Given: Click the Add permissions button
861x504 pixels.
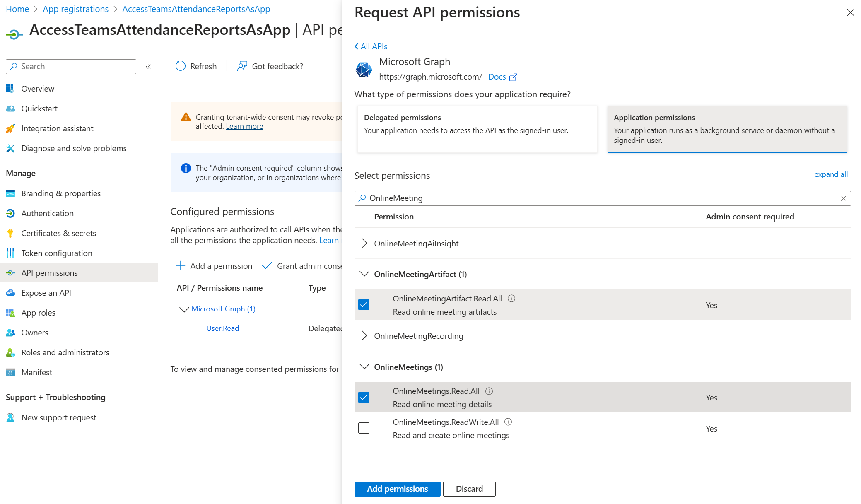Looking at the screenshot, I should (397, 489).
